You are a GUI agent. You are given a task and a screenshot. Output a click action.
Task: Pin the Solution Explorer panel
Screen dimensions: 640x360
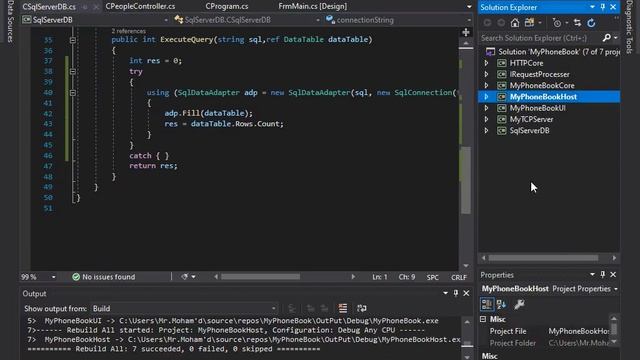tap(603, 7)
